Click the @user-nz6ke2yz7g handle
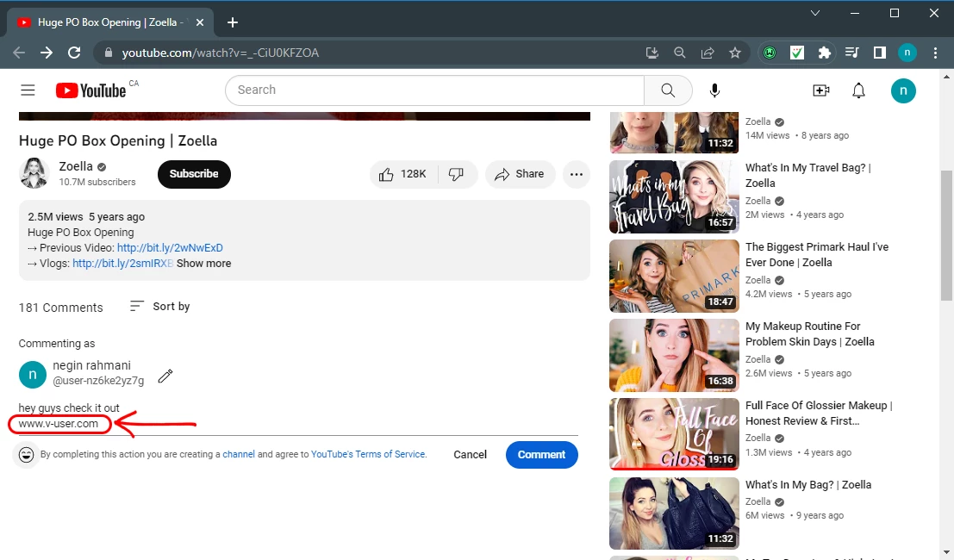The image size is (954, 560). (x=98, y=381)
